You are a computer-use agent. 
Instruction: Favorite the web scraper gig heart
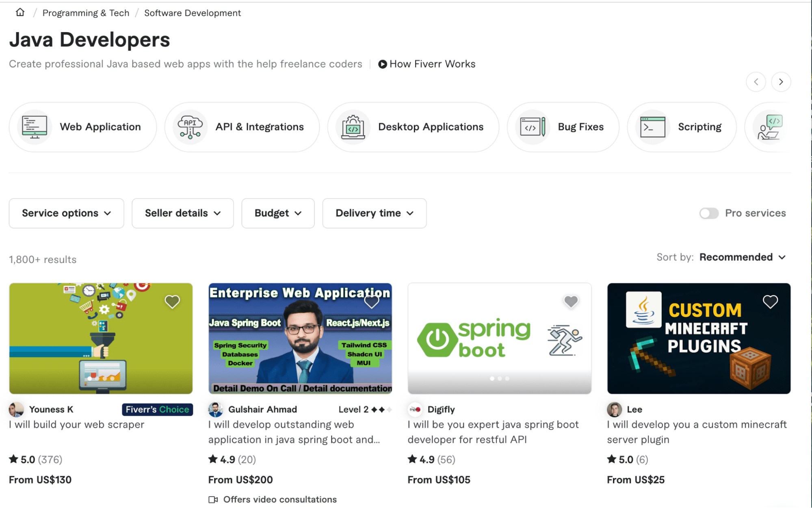172,302
